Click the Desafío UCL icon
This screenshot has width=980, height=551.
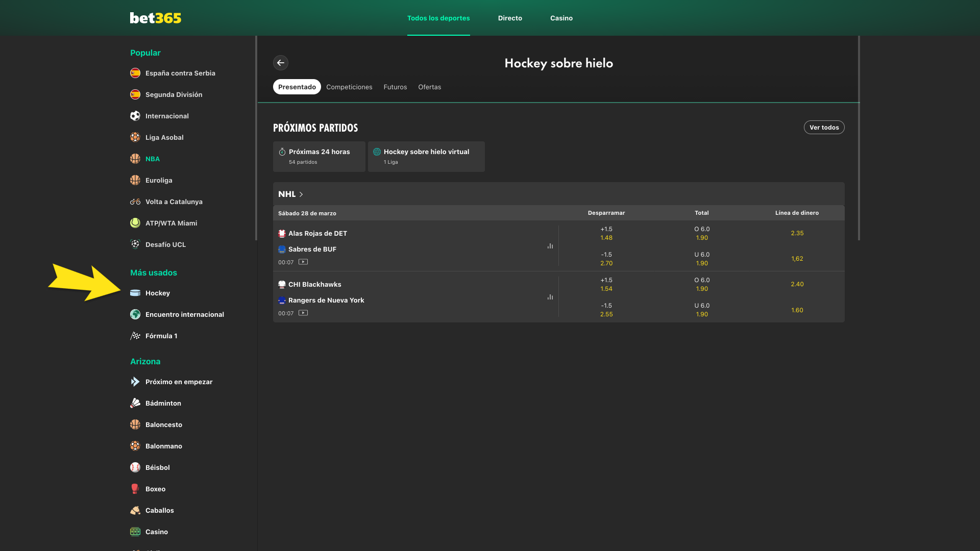pos(135,244)
